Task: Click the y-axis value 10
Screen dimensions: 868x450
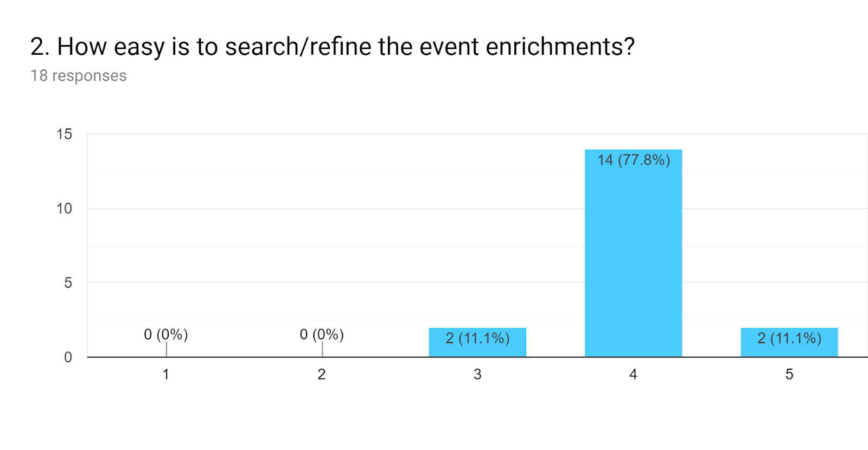Action: pyautogui.click(x=64, y=209)
